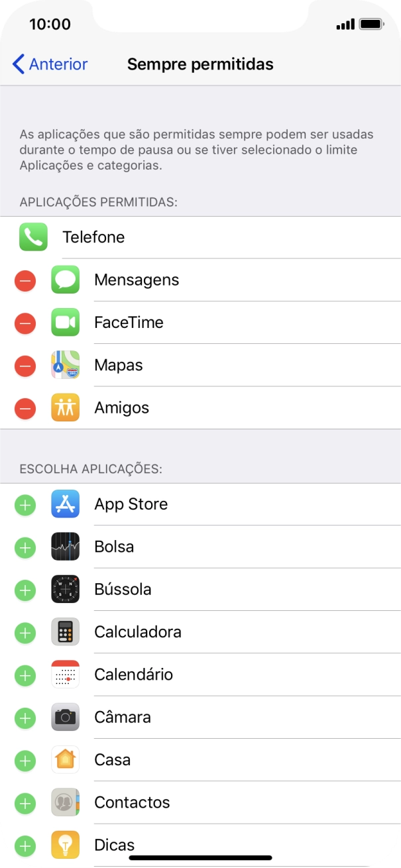Click the App Store icon

coord(65,504)
